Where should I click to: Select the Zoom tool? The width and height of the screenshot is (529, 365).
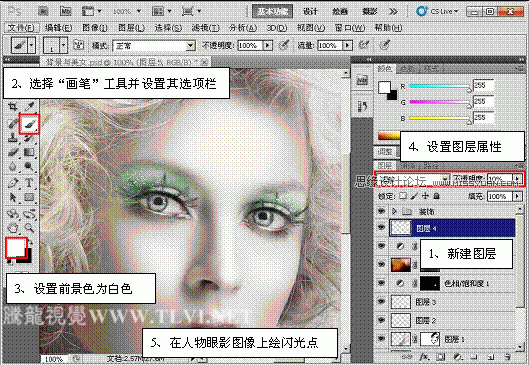30,228
